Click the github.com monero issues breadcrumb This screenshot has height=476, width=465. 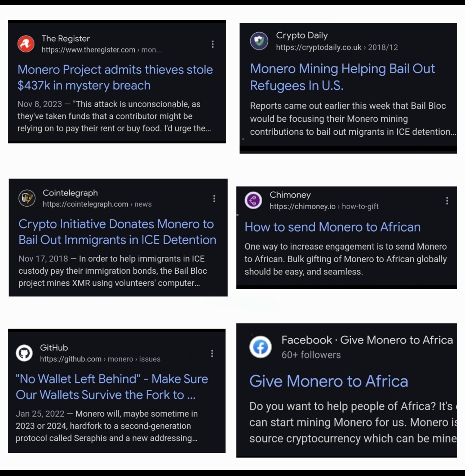(x=100, y=359)
